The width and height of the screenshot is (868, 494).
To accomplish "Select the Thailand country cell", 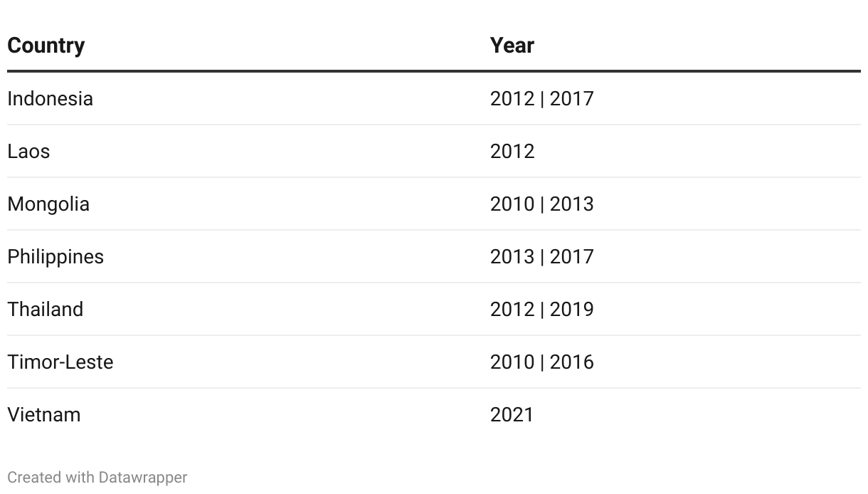I will [46, 309].
